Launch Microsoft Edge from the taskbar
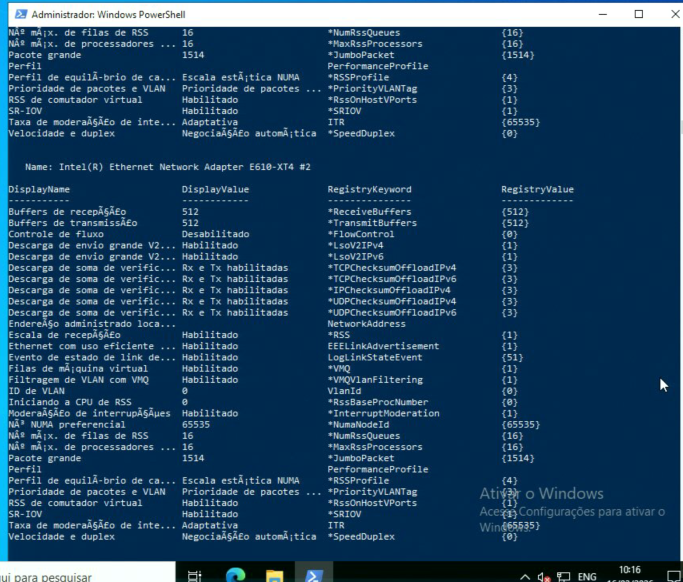The image size is (683, 582). [x=233, y=575]
